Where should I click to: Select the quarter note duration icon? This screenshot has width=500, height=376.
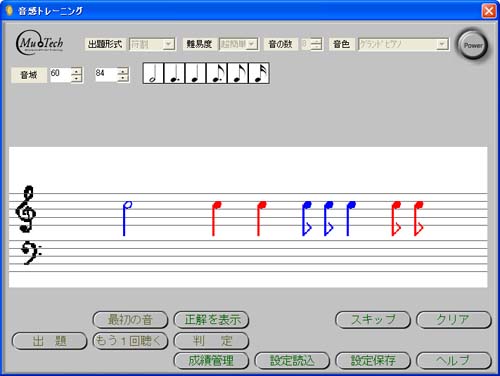tap(195, 73)
